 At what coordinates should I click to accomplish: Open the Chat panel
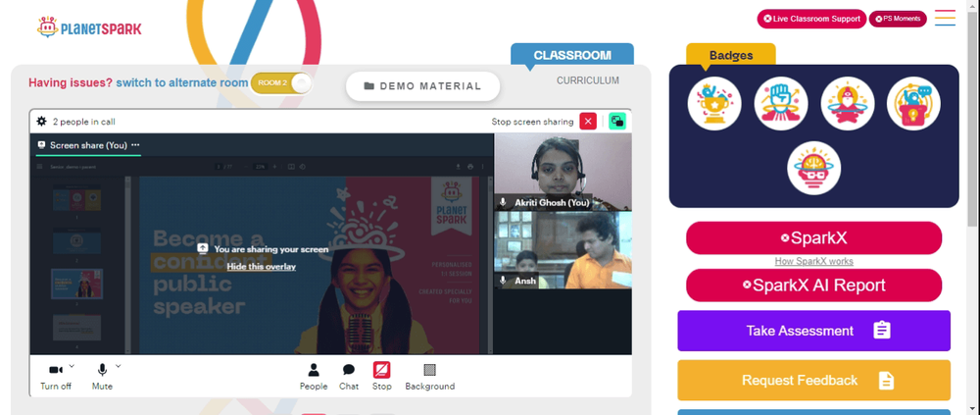pos(349,377)
